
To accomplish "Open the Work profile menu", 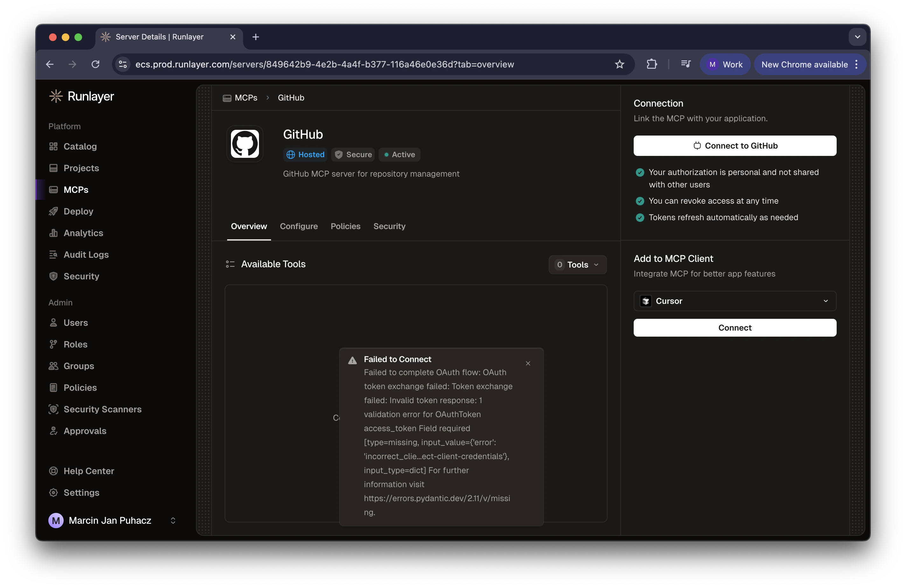I will point(725,64).
